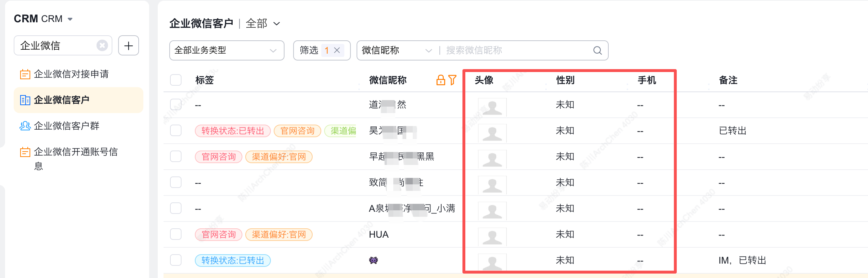Image resolution: width=868 pixels, height=278 pixels.
Task: Click the filter funnel icon in 微信昵称 header
Action: tap(452, 80)
